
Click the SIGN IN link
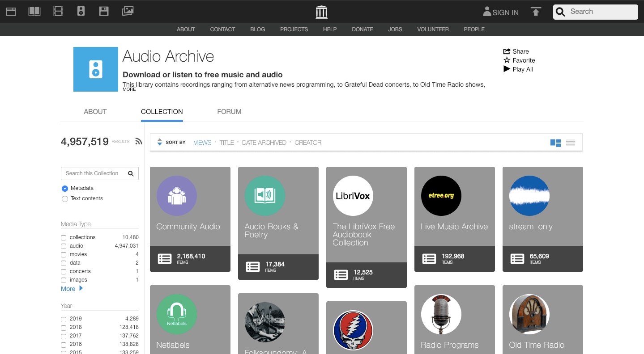[x=505, y=13]
